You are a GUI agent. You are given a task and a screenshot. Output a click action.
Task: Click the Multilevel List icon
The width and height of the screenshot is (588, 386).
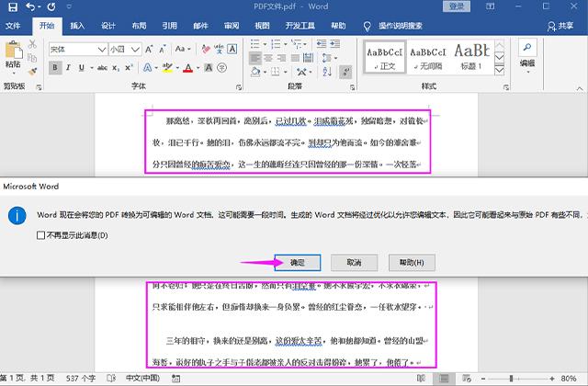(296, 44)
